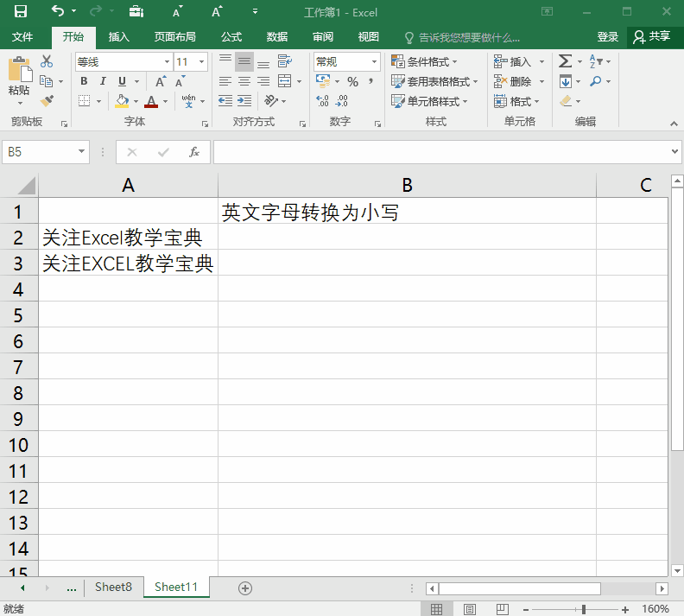Decrease font size with the smaller A

pyautogui.click(x=180, y=81)
